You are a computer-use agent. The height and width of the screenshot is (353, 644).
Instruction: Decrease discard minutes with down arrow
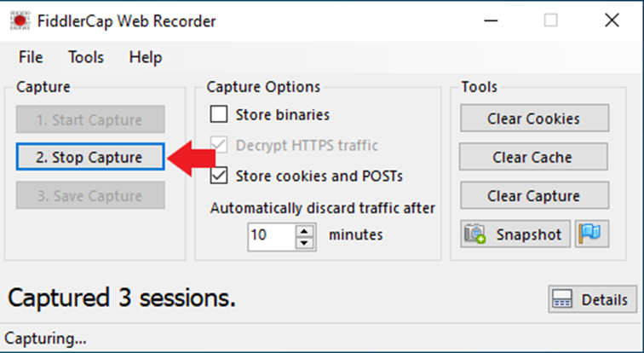pos(304,243)
